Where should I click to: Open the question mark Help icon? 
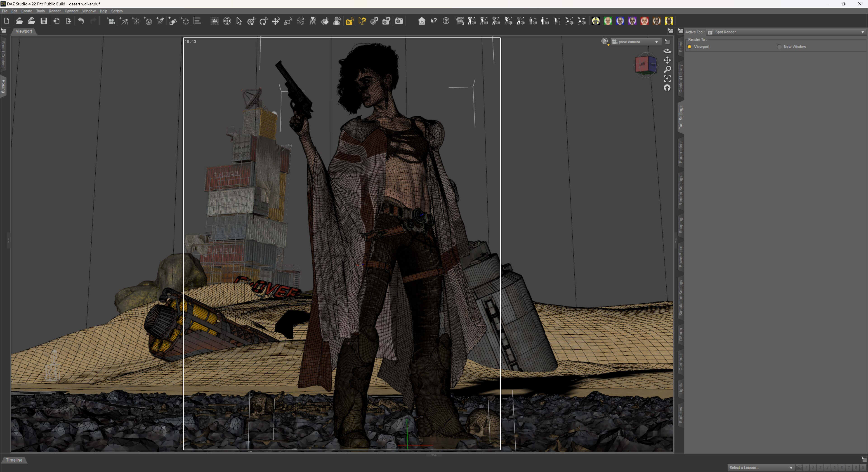pyautogui.click(x=446, y=21)
